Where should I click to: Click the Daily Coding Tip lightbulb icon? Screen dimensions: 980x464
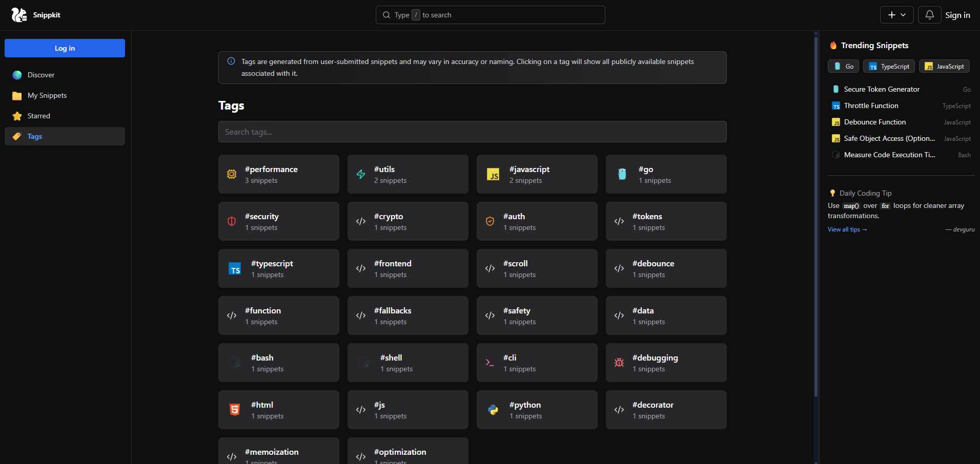pyautogui.click(x=832, y=193)
